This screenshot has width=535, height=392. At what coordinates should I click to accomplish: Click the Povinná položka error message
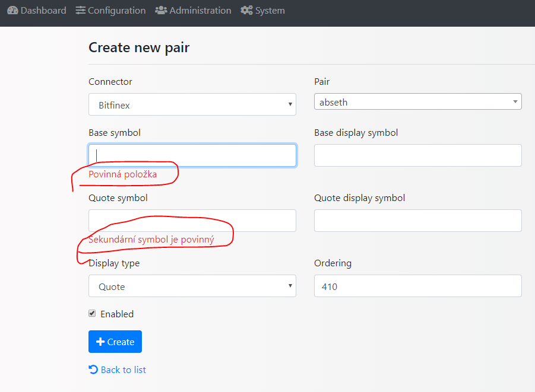point(123,174)
